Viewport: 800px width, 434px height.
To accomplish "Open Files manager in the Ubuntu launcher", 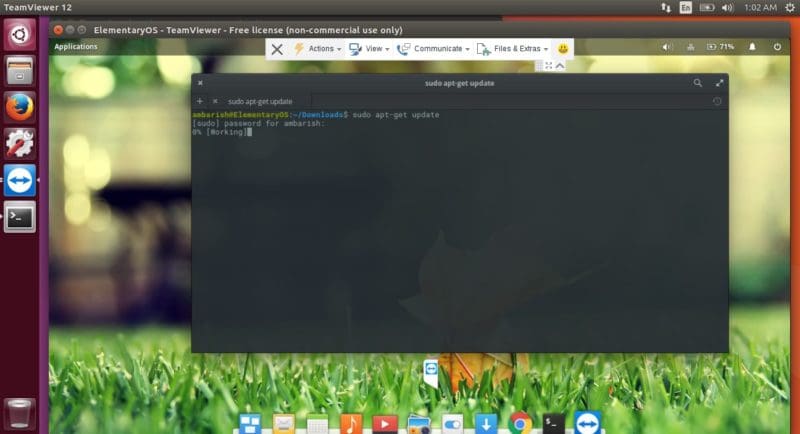I will [19, 71].
